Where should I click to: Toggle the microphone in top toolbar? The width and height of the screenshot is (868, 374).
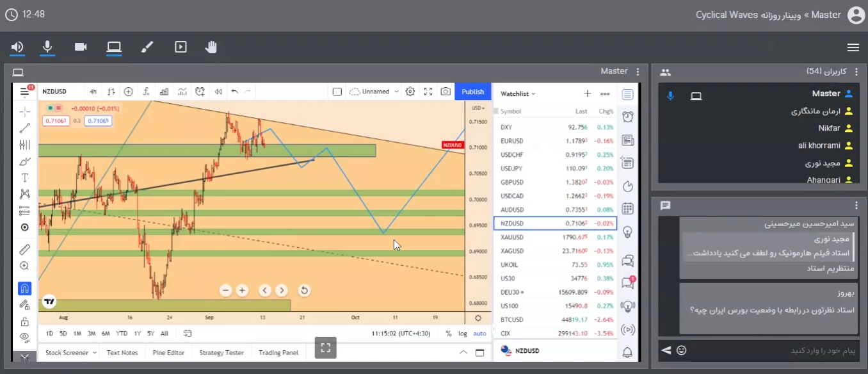pyautogui.click(x=47, y=47)
